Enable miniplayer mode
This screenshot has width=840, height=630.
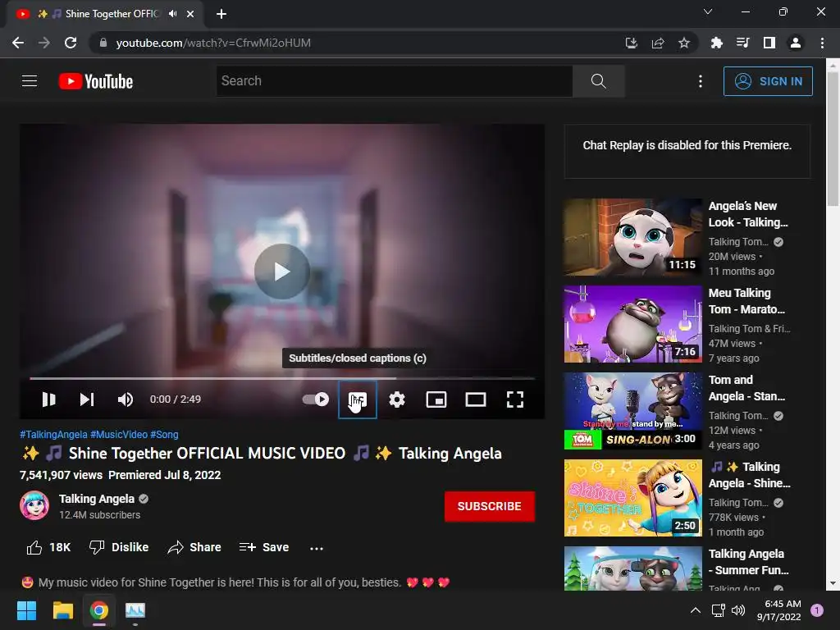(x=436, y=399)
